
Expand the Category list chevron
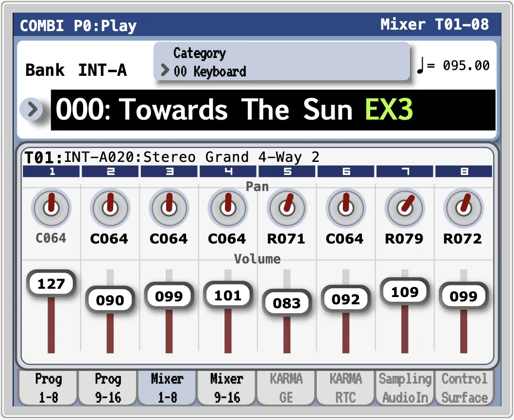pos(165,70)
